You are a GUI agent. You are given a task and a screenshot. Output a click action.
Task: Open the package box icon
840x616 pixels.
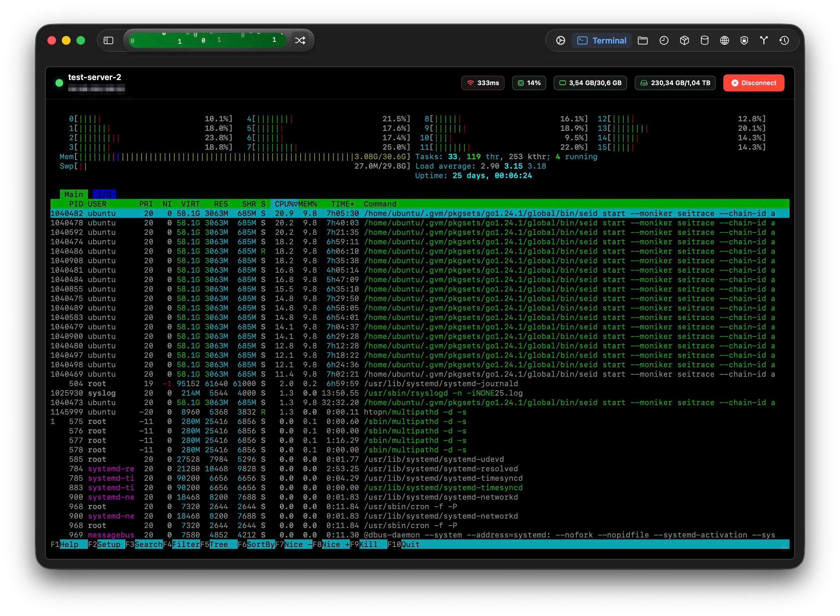[684, 40]
